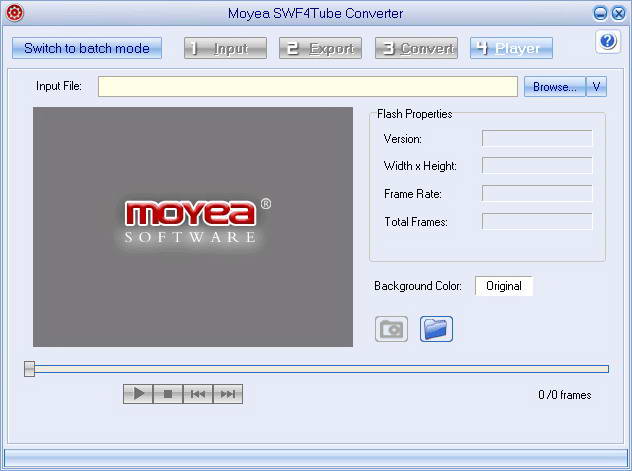
Task: Click the Width x Height field
Action: 537,165
